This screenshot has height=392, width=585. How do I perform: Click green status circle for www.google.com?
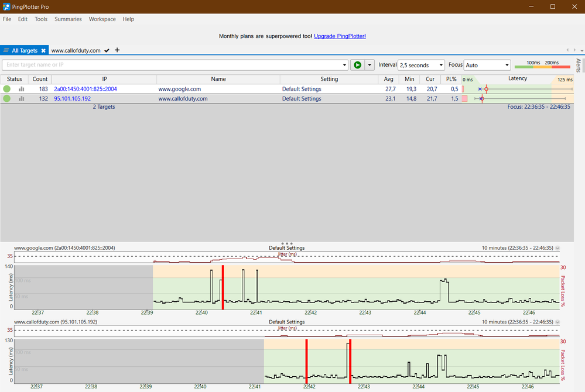coord(7,89)
